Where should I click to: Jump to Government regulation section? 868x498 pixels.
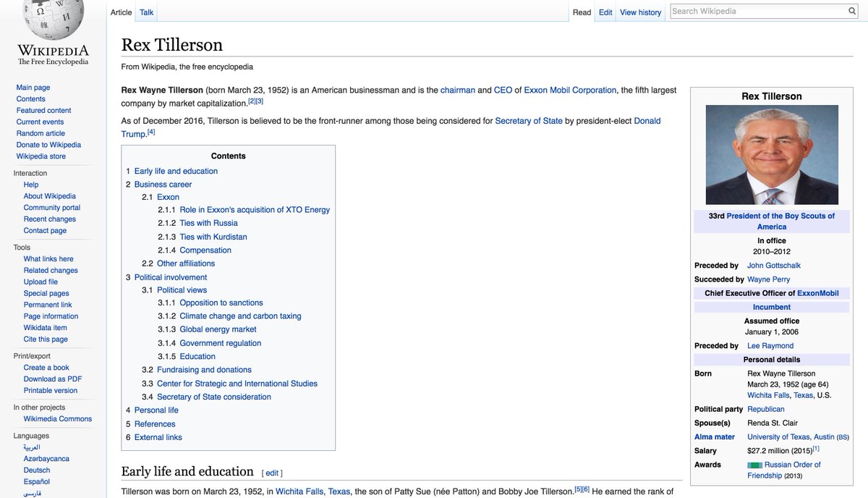pos(221,344)
